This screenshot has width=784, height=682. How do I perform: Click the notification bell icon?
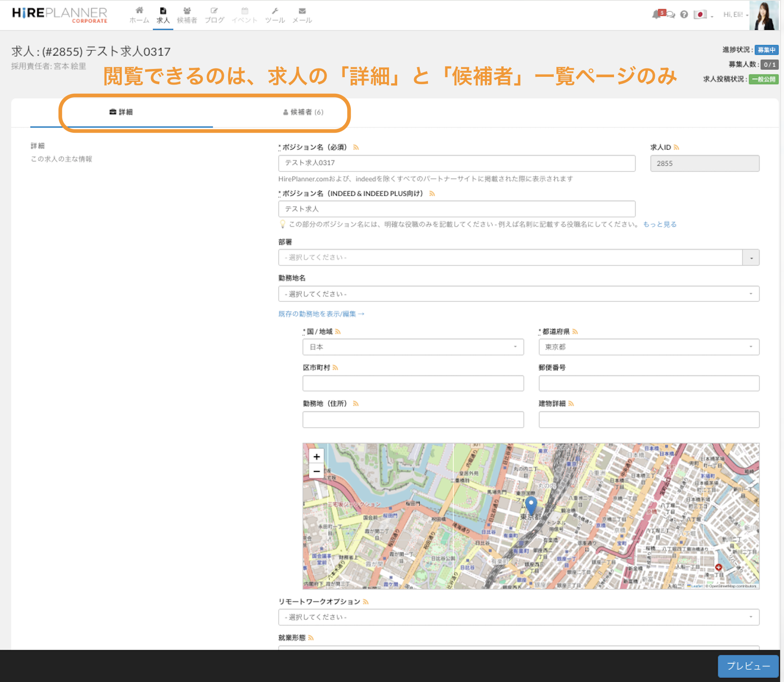click(657, 15)
